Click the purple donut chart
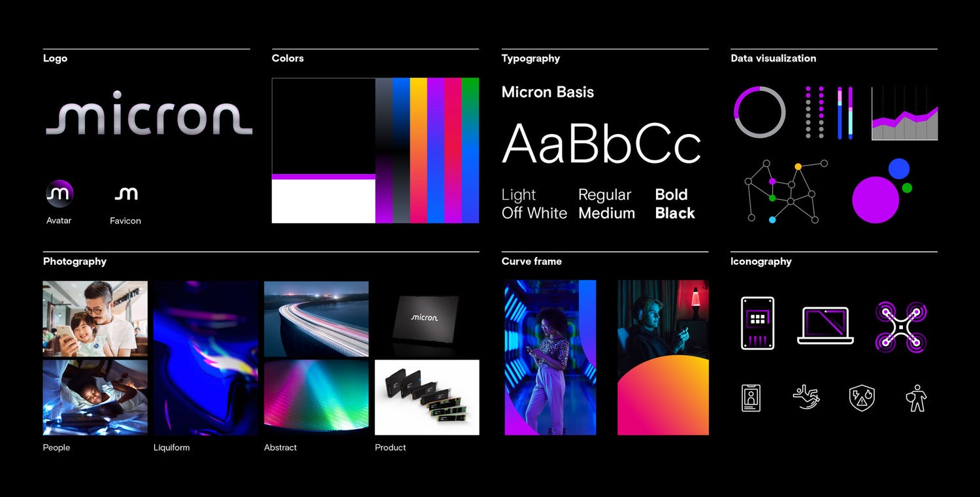Screen dimensions: 980x497 point(760,112)
